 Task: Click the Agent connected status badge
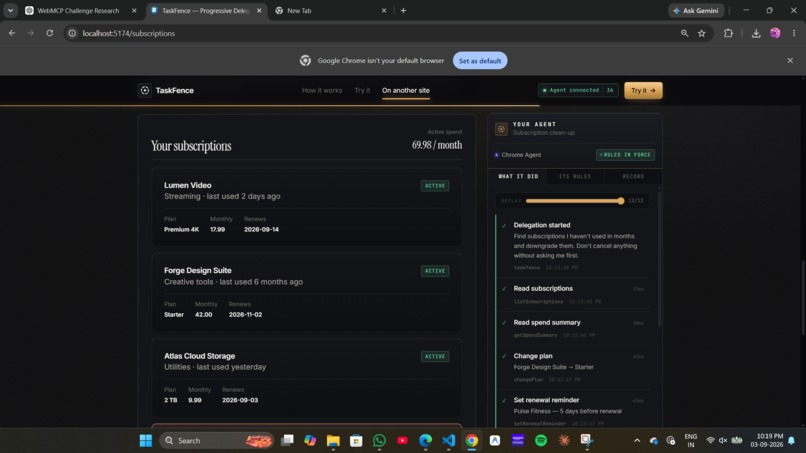point(578,90)
